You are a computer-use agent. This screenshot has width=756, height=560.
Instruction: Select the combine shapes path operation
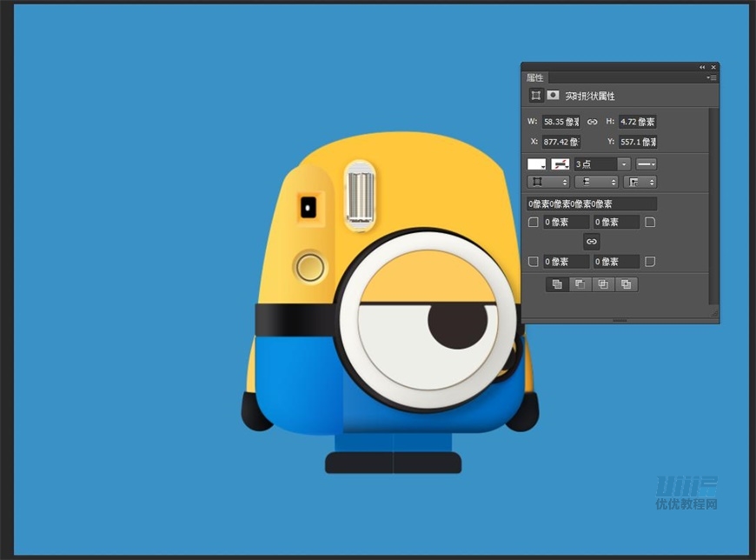tap(557, 284)
